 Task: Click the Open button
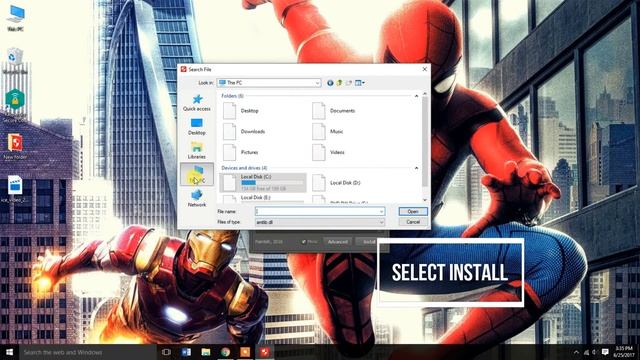413,211
